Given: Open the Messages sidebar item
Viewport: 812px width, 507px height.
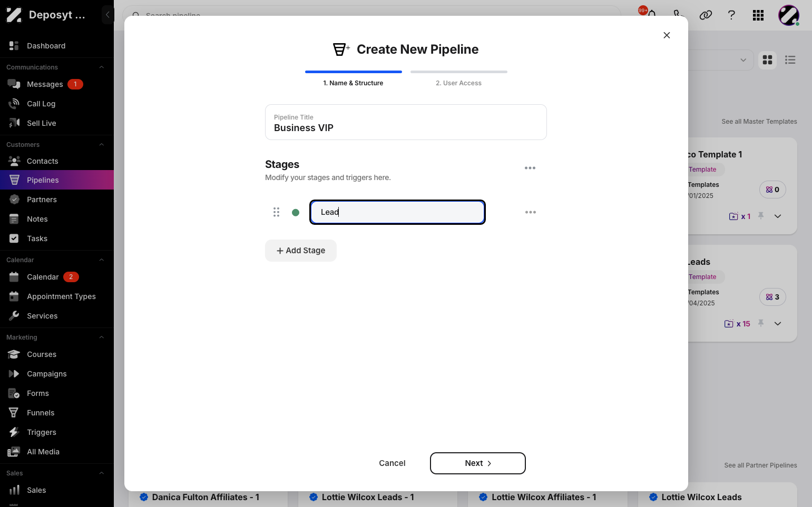Looking at the screenshot, I should click(57, 84).
